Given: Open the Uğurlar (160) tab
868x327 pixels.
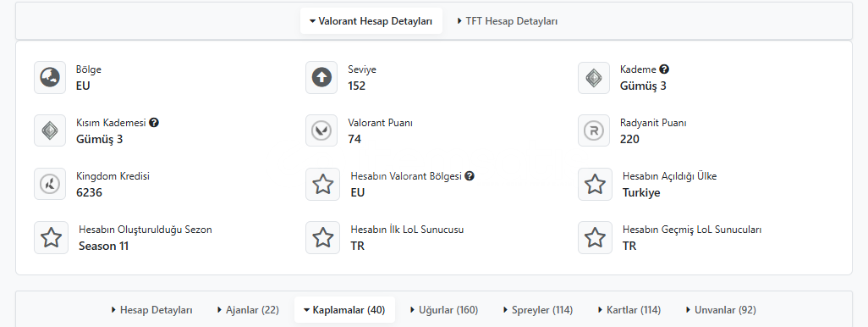Looking at the screenshot, I should point(444,310).
